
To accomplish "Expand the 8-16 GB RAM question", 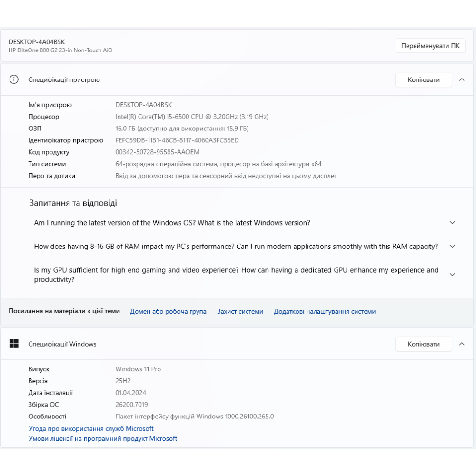I will pos(452,247).
